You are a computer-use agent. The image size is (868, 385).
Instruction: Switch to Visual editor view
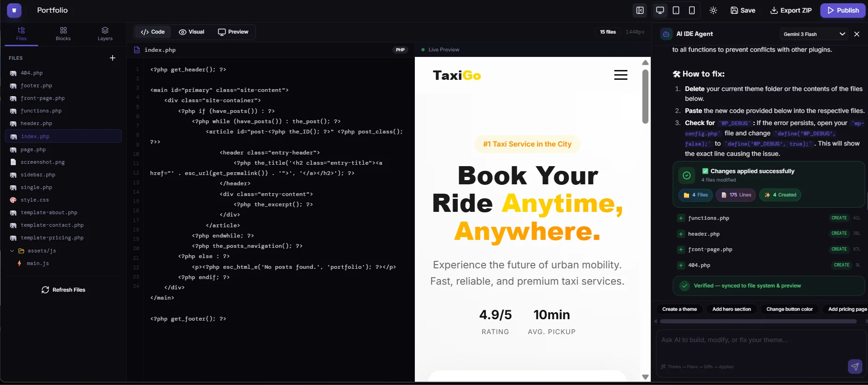click(192, 32)
